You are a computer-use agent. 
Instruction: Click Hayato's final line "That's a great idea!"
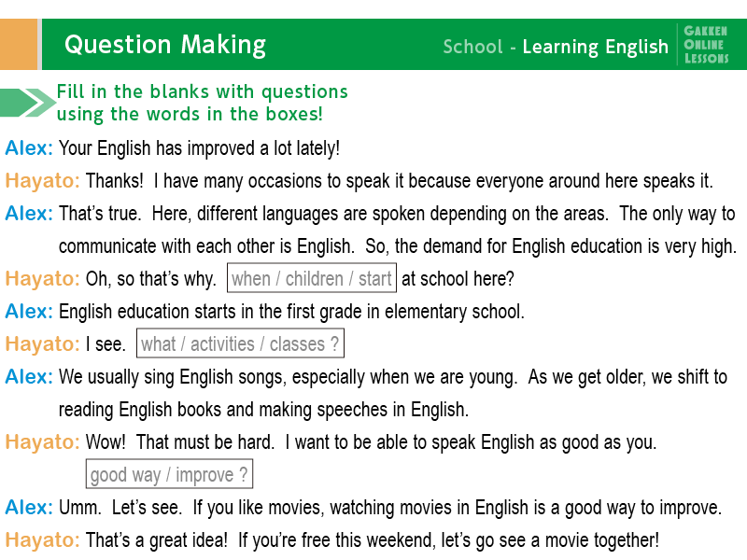coord(372,539)
